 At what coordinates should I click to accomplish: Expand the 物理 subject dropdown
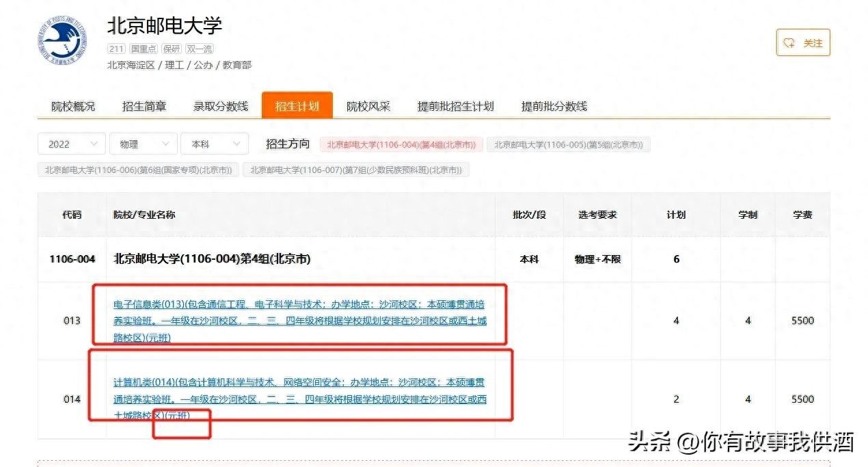[143, 144]
